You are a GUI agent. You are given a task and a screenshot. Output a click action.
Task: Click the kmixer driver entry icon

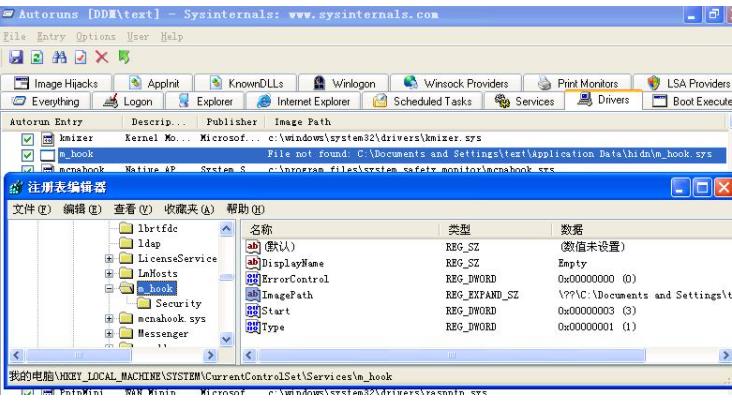coord(47,138)
